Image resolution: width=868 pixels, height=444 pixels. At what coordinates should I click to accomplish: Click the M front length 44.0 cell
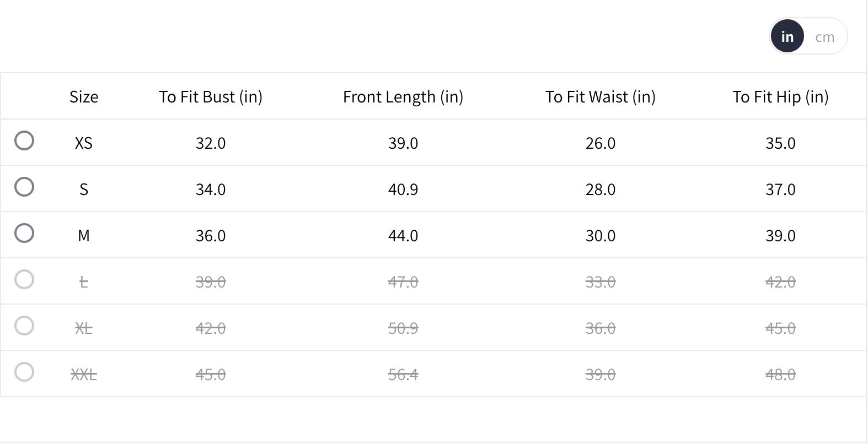[x=403, y=236]
